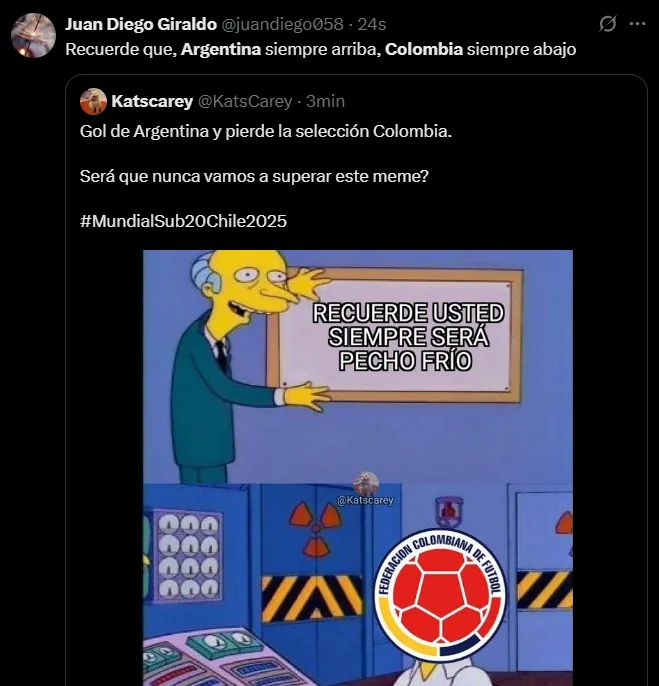Viewport: 659px width, 686px height.
Task: Open the #MundialSub20Chile2025 hashtag
Action: click(183, 221)
